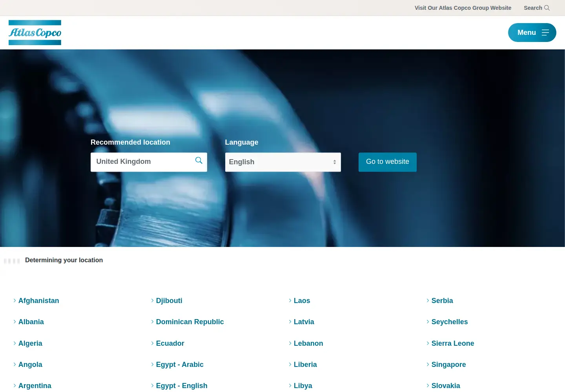This screenshot has height=392, width=565.
Task: Select Egypt - Arabic site link
Action: (180, 365)
